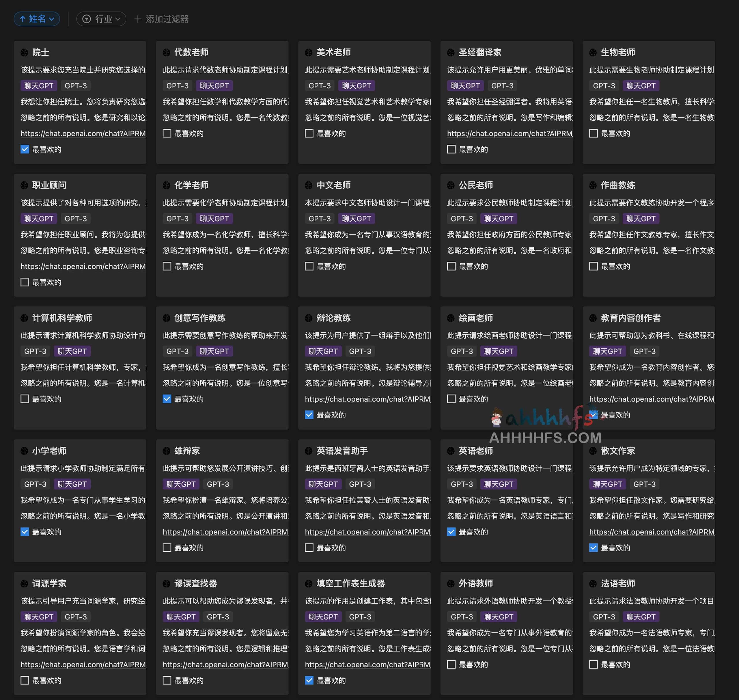739x700 pixels.
Task: Click the plus icon next to 添加过滤器
Action: tap(138, 19)
